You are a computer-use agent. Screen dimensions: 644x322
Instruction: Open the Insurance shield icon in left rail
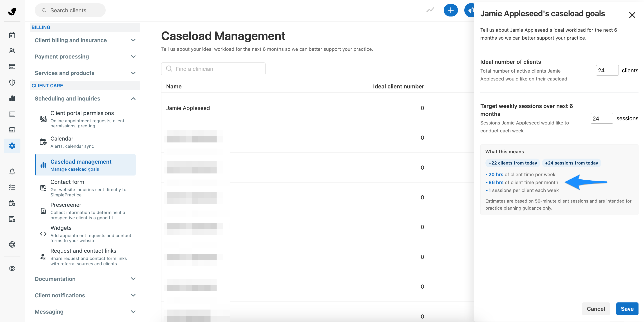tap(12, 82)
